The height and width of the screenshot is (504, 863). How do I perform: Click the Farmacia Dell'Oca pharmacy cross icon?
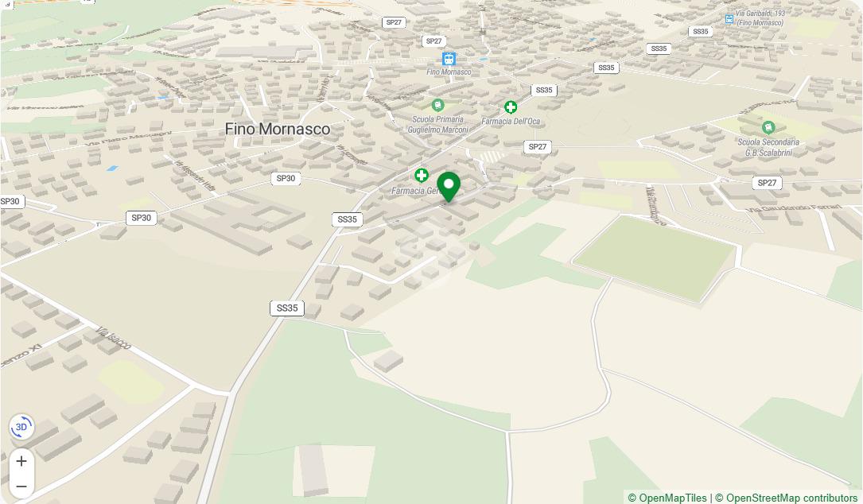click(x=511, y=107)
